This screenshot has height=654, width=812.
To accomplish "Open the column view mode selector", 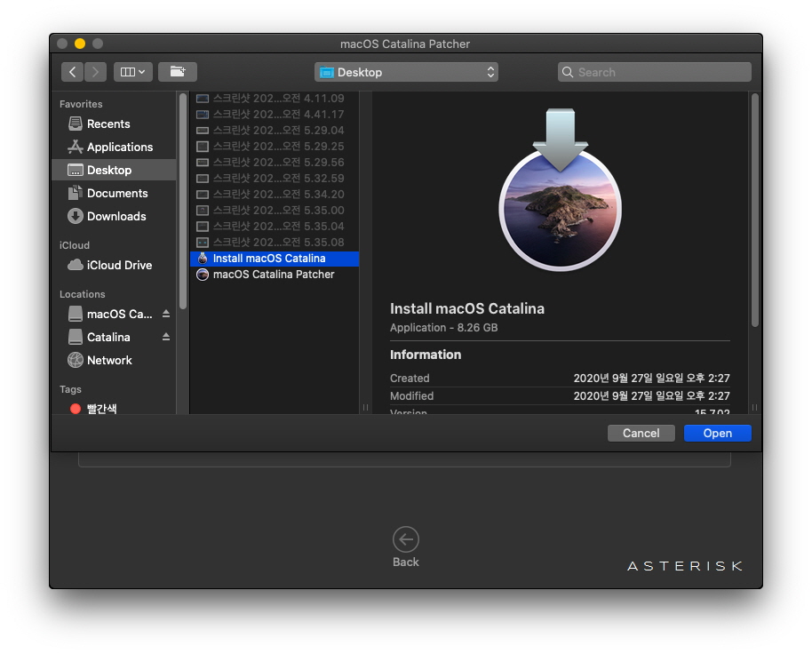I will point(132,72).
